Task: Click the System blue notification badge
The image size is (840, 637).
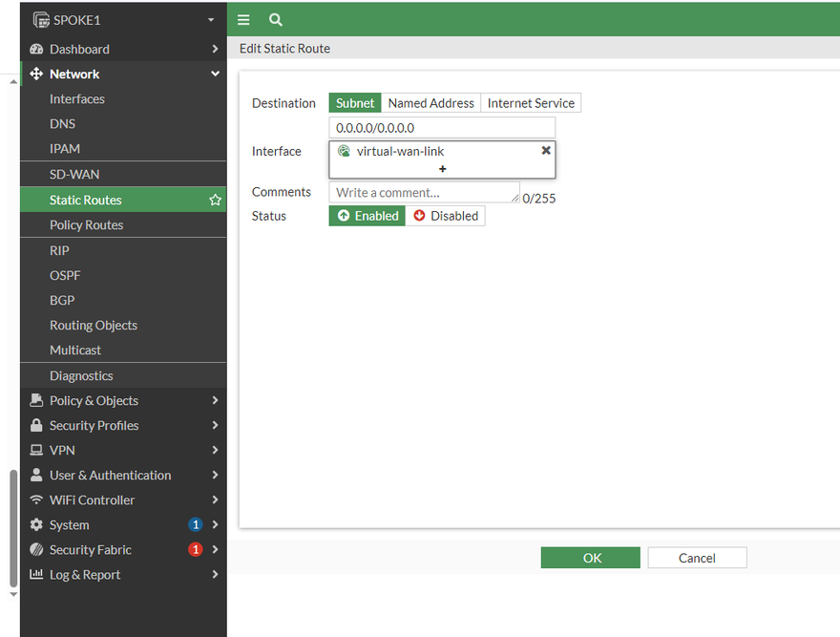Action: coord(196,524)
